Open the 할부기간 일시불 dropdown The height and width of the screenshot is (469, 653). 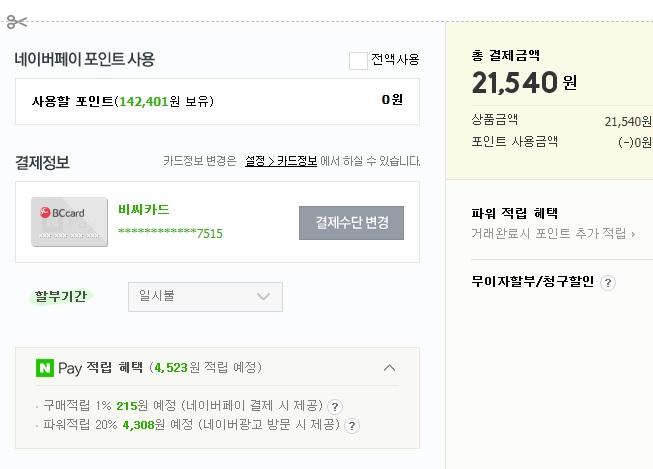click(205, 297)
